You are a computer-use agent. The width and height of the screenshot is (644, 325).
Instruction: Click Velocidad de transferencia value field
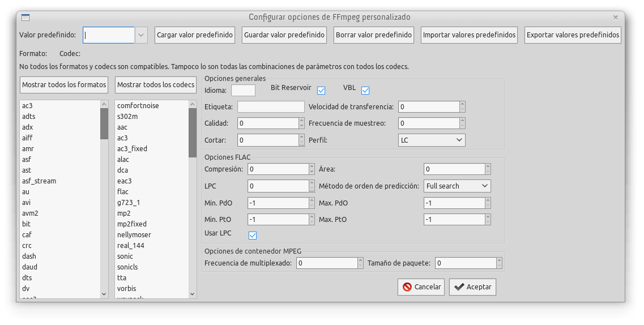(429, 106)
